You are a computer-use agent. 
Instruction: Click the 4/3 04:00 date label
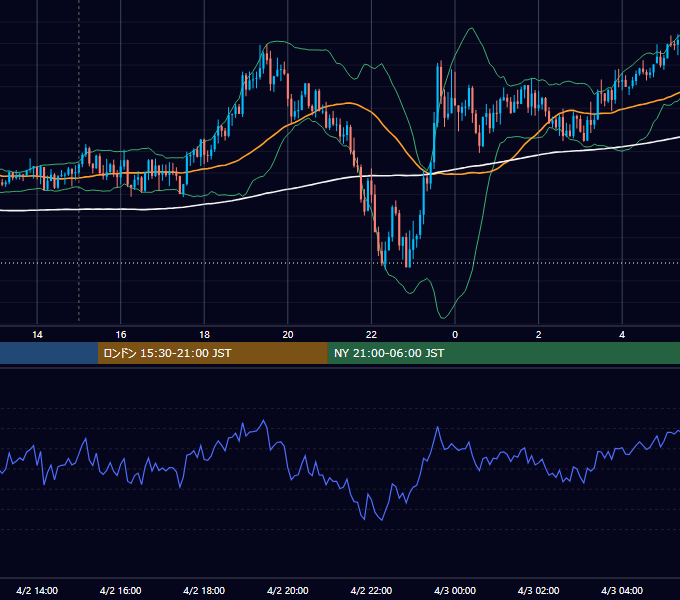coord(622,590)
